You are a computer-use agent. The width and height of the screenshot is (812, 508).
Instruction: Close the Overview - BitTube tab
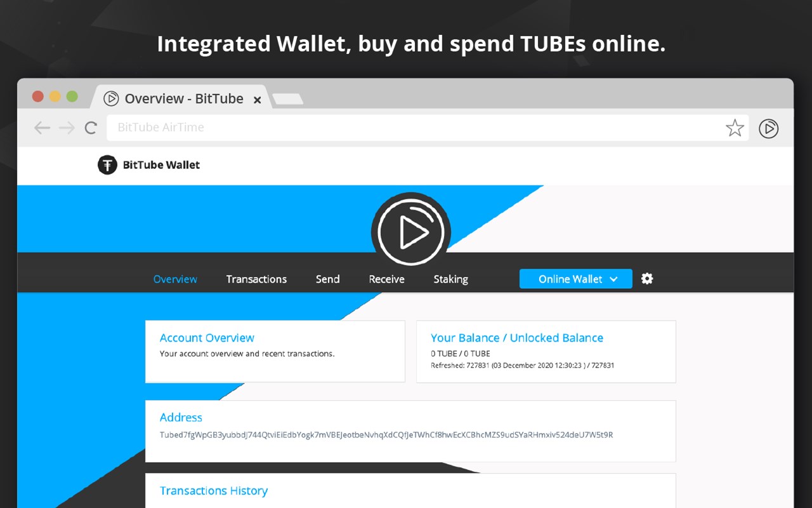(257, 100)
